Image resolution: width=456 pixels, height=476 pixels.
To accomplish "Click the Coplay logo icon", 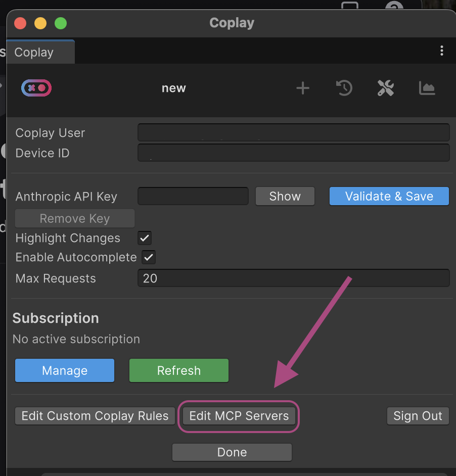I will click(36, 88).
